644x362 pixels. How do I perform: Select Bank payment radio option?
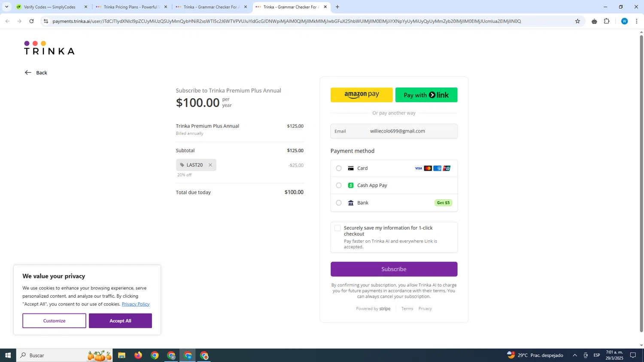click(x=339, y=203)
